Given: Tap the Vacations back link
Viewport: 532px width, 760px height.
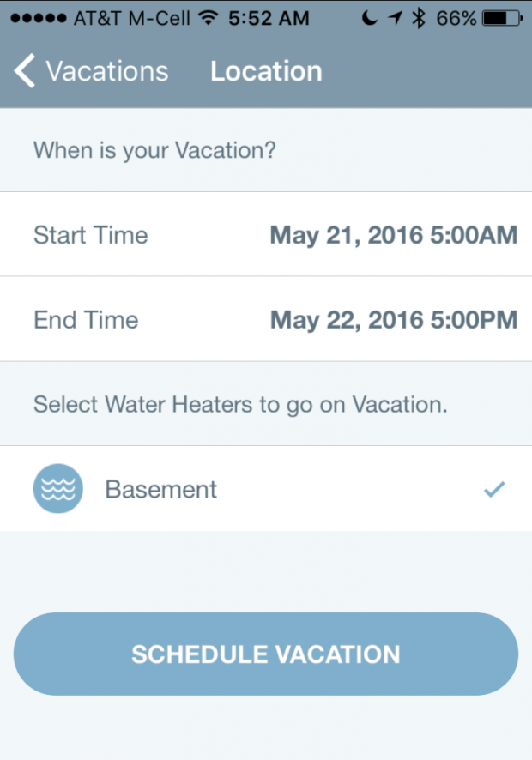Looking at the screenshot, I should click(x=105, y=70).
